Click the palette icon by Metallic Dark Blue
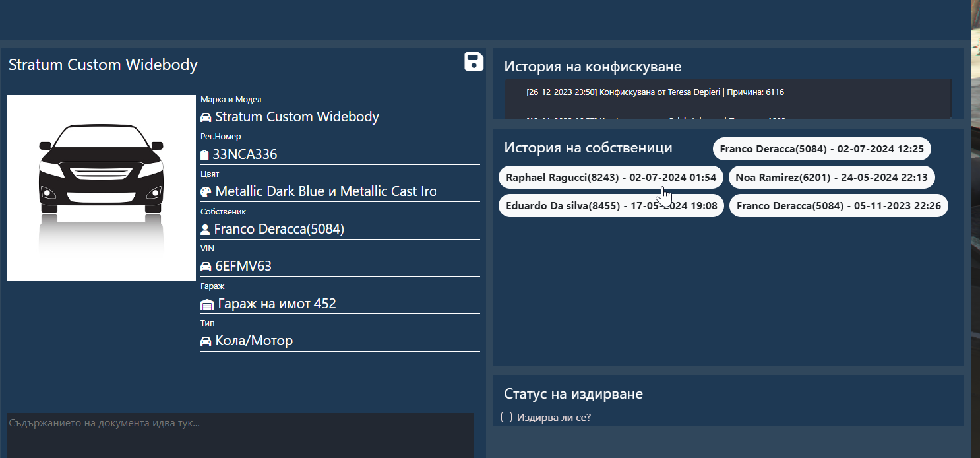This screenshot has height=458, width=980. (206, 192)
